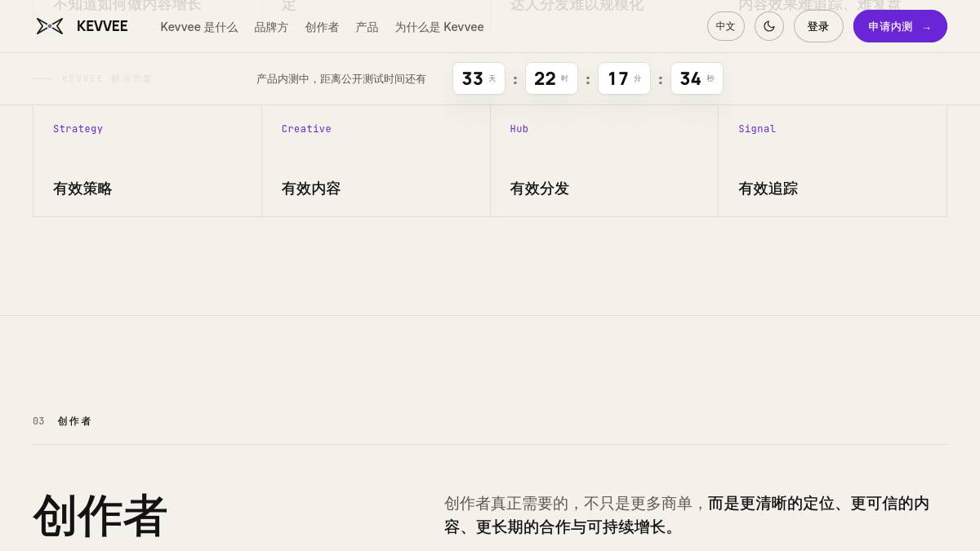This screenshot has width=980, height=551.
Task: Click the purple 申请内测 button
Action: point(900,26)
